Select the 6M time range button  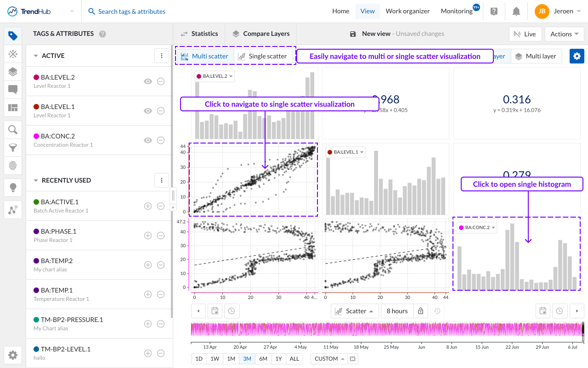[x=263, y=359]
